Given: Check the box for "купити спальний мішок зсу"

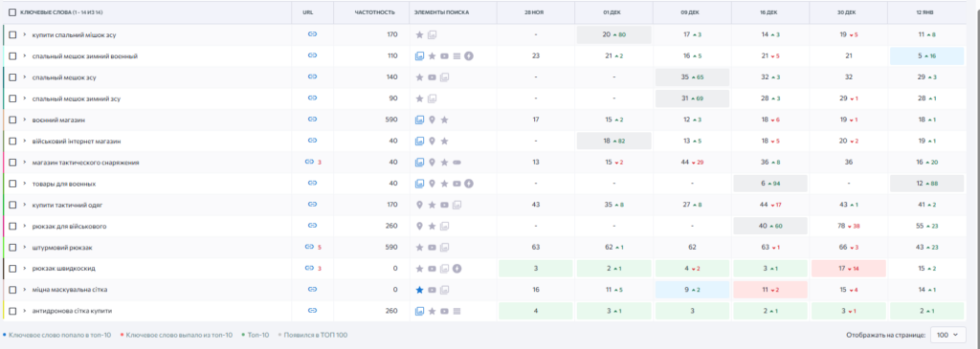Looking at the screenshot, I should (x=12, y=35).
